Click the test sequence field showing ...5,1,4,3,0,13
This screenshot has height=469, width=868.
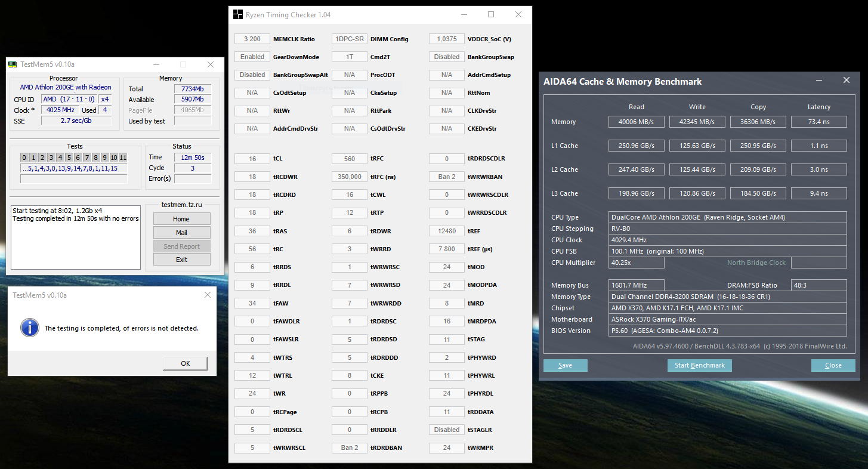73,168
